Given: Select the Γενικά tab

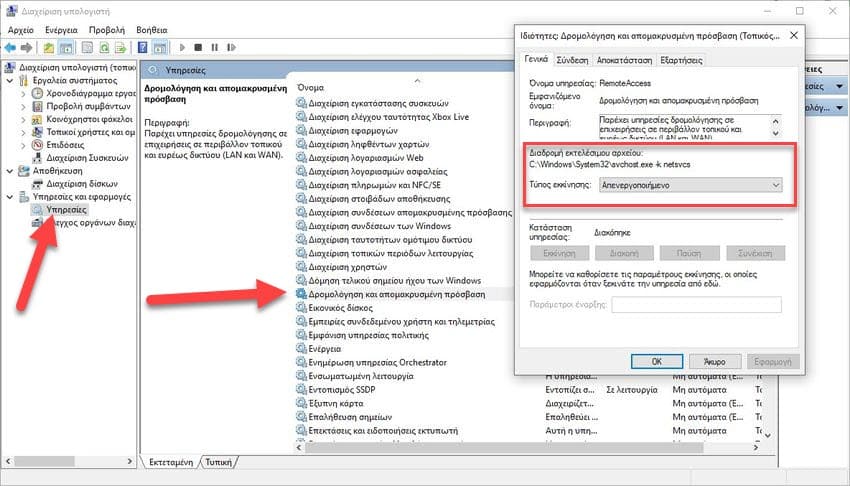Looking at the screenshot, I should (x=536, y=59).
